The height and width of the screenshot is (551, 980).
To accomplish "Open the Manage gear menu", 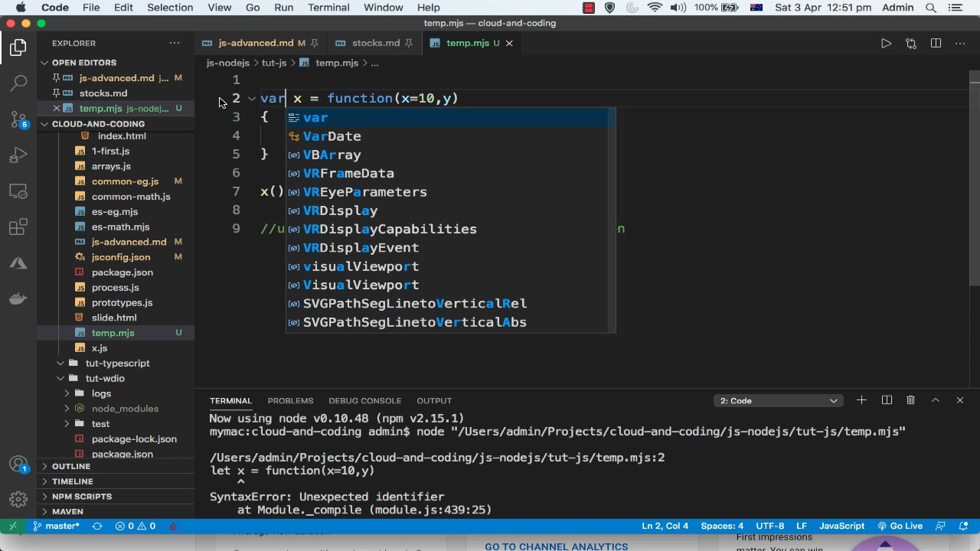I will (18, 500).
